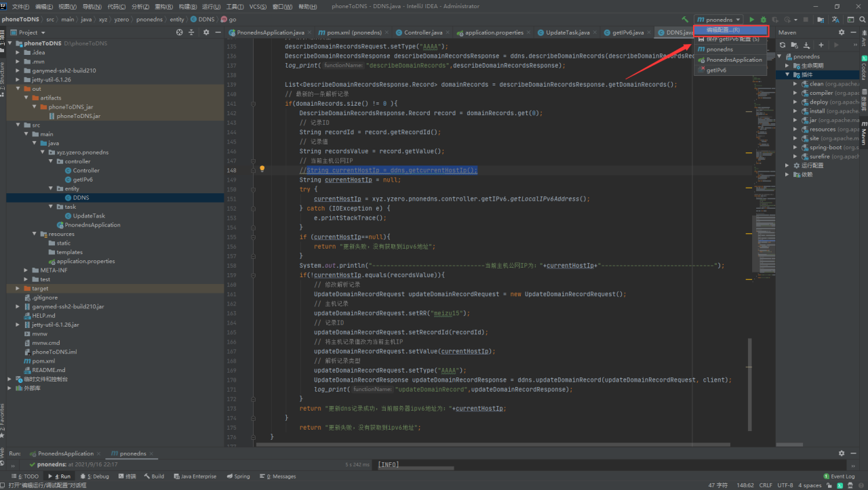Collapse the controller package in project tree
Viewport: 868px width, 490px height.
[51, 161]
